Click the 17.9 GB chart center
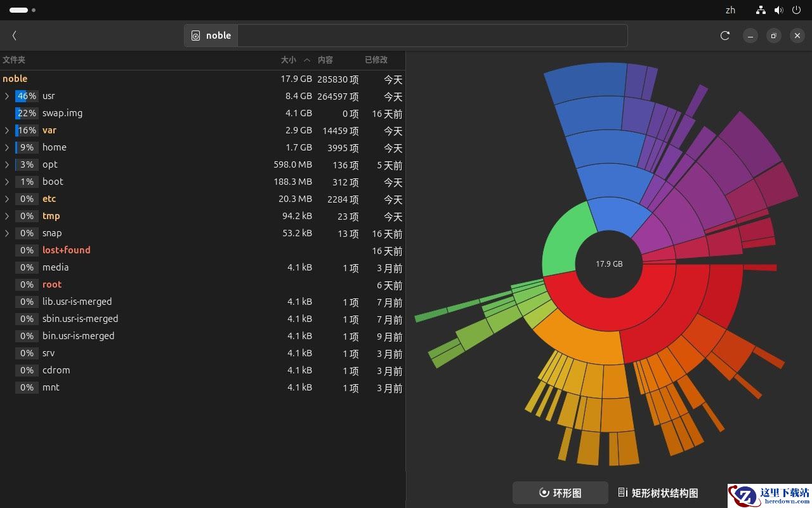The image size is (812, 508). tap(609, 264)
